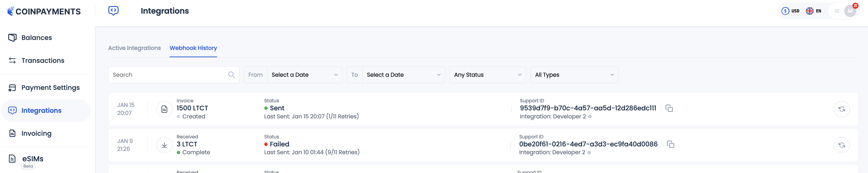
Task: Click the search magnifier icon
Action: coord(231,74)
